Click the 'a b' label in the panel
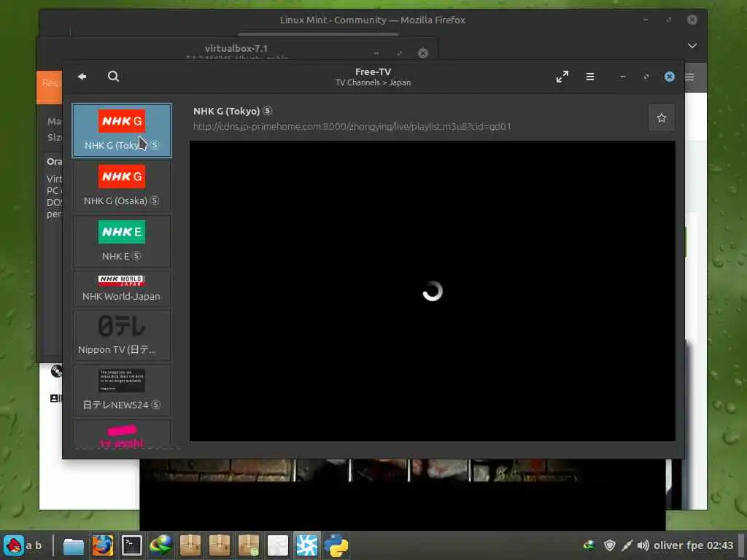The width and height of the screenshot is (747, 560). (x=34, y=545)
